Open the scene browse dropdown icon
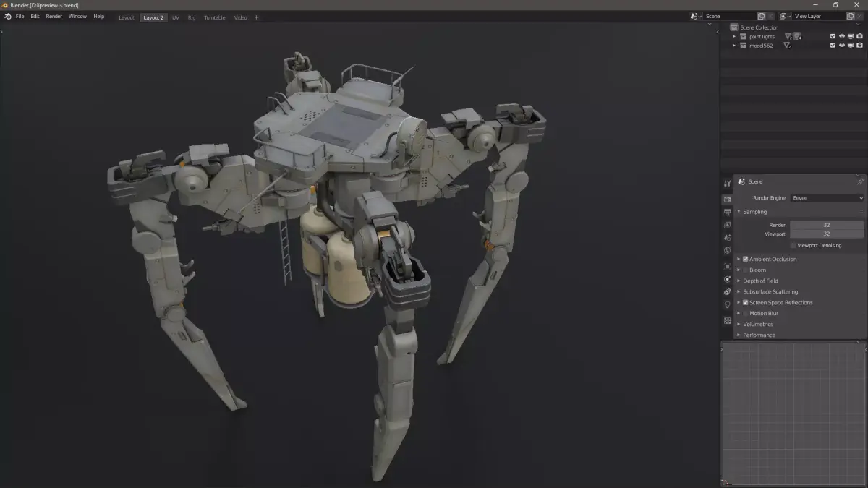 695,16
